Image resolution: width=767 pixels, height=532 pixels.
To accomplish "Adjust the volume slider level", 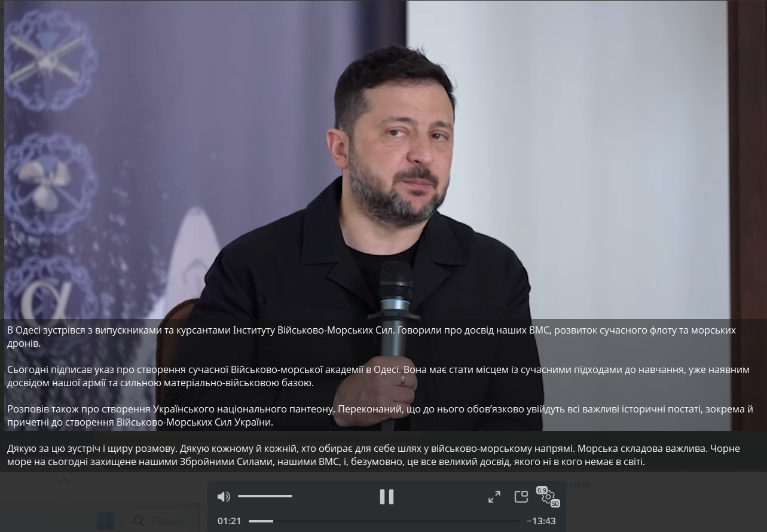I will pyautogui.click(x=265, y=496).
